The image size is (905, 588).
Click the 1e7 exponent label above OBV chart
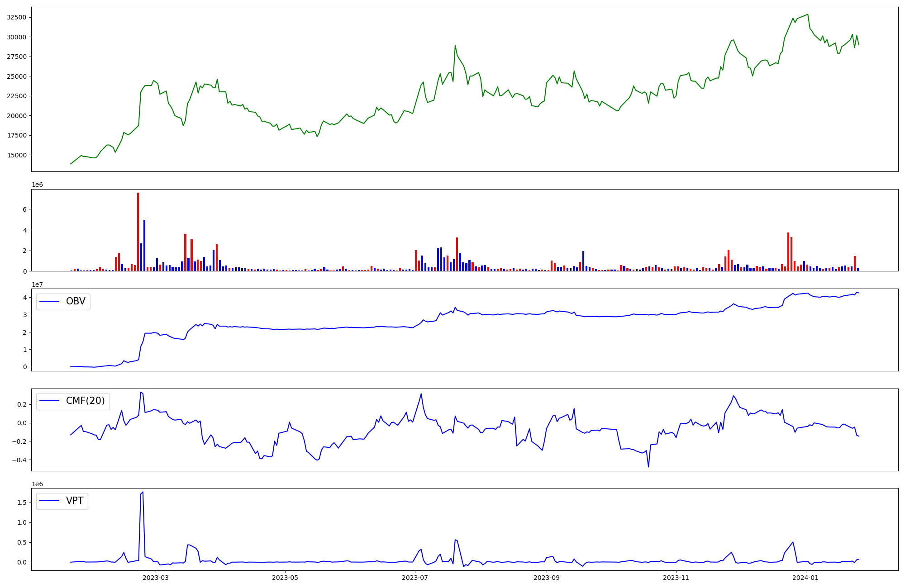37,285
